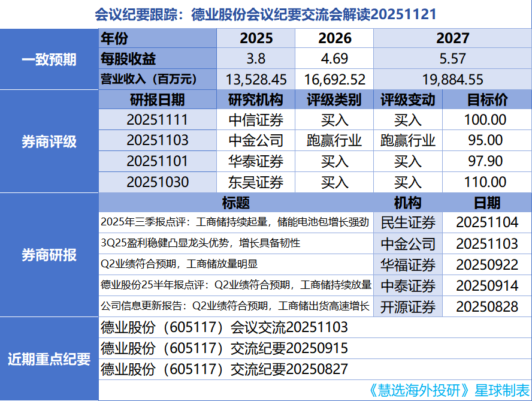Click the 日期 column header
Viewport: 532px width, 401px height.
(487, 203)
